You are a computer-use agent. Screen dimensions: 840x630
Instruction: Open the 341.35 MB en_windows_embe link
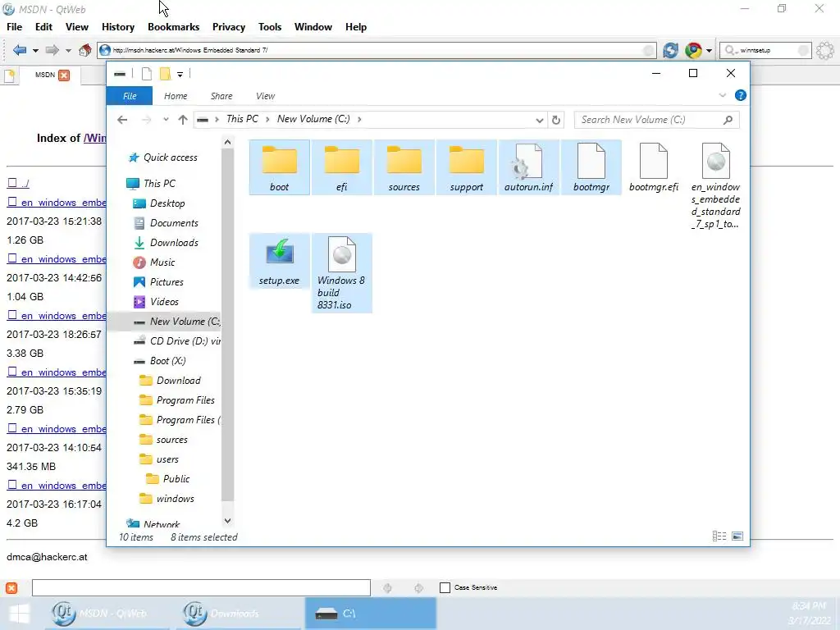[57, 428]
